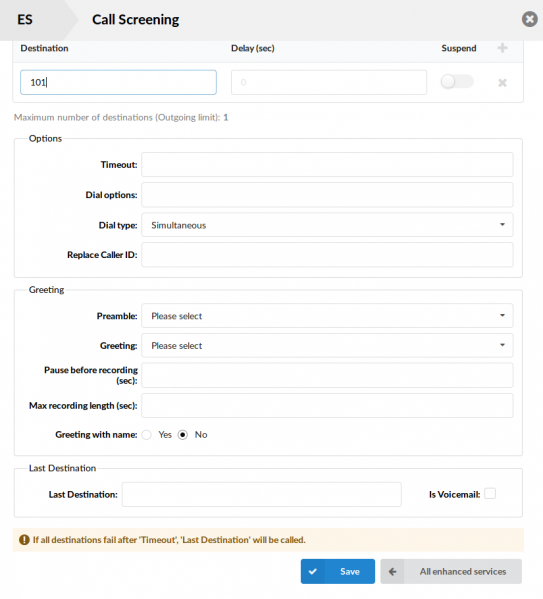Go back to All enhanced services
This screenshot has width=543, height=599.
tap(451, 571)
